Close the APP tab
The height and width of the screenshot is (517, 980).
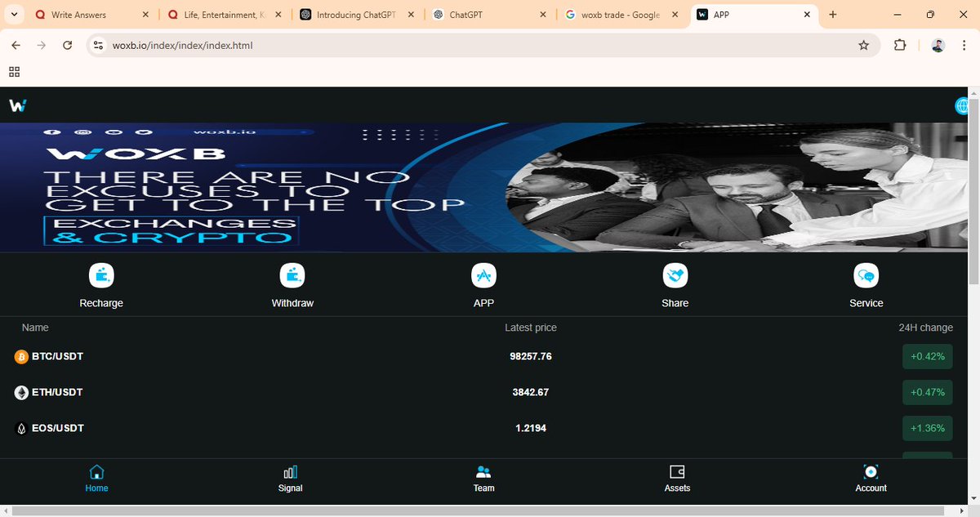click(x=807, y=15)
